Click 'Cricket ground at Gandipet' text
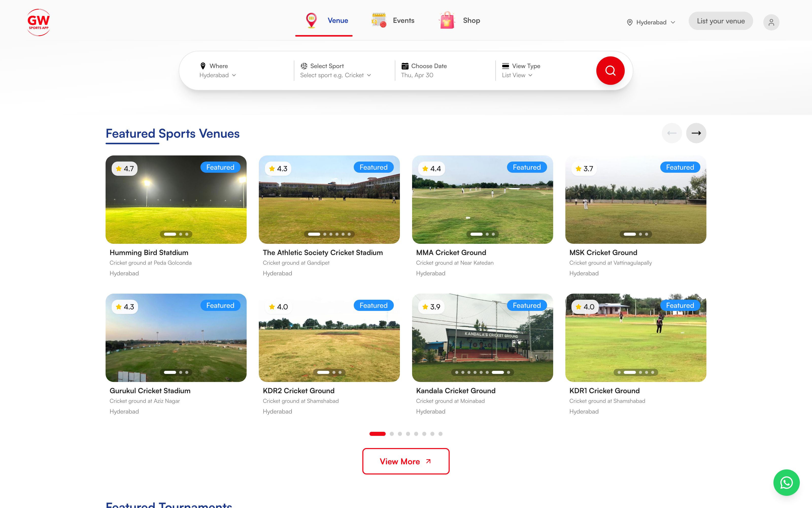 coord(296,263)
